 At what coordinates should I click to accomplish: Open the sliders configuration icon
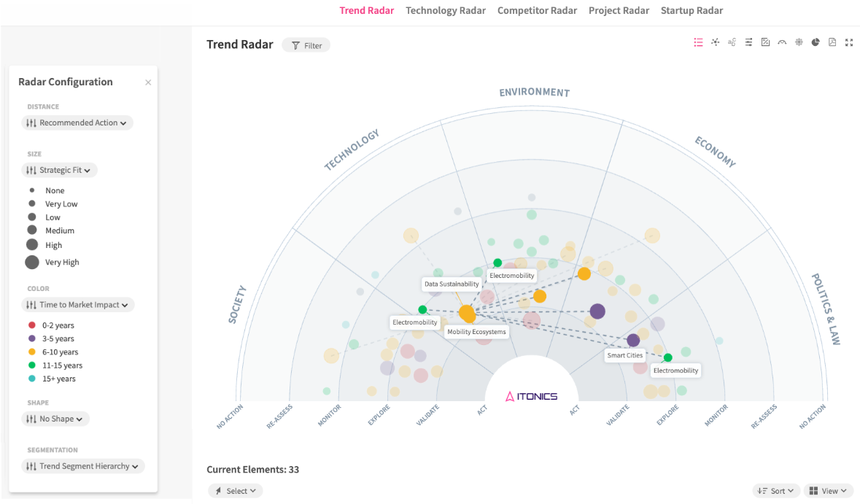pos(748,42)
